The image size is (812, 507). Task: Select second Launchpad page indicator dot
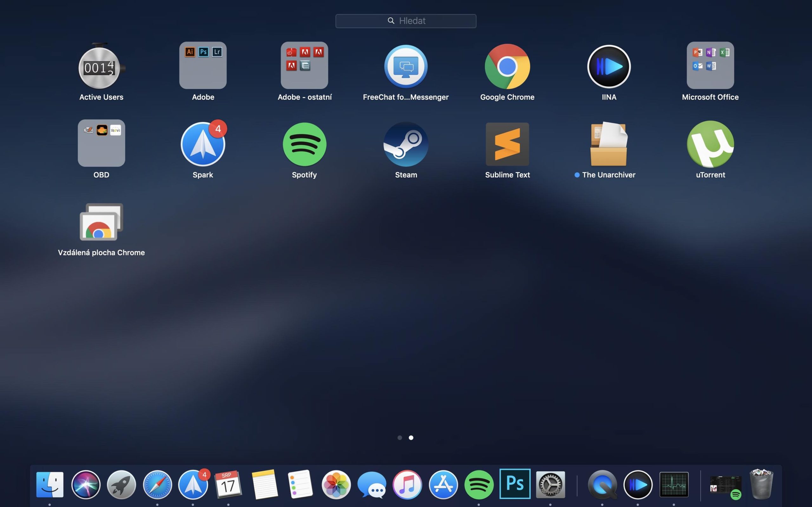[x=411, y=438]
